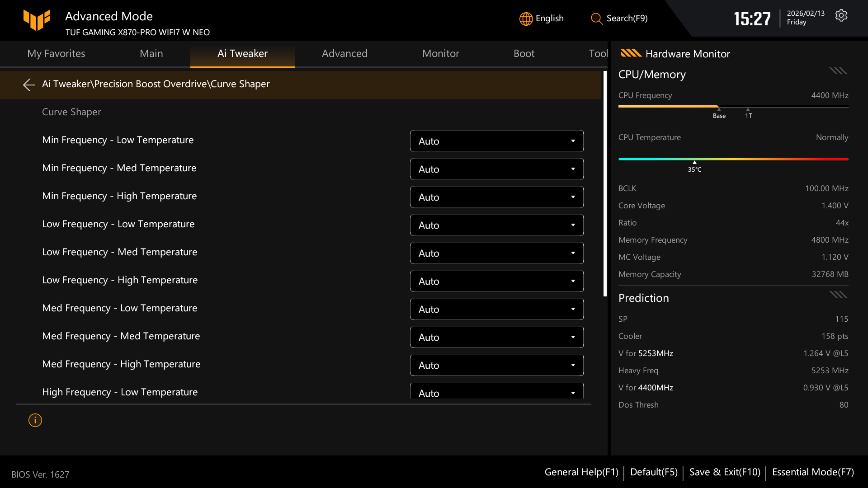The height and width of the screenshot is (488, 868).
Task: Open Low Frequency - Med Temperature dropdown
Action: [x=496, y=253]
